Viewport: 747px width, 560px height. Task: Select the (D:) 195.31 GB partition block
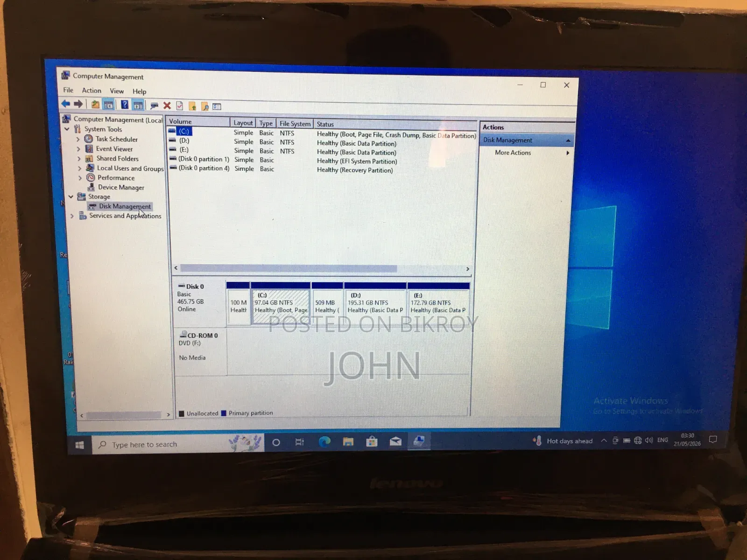pyautogui.click(x=375, y=303)
